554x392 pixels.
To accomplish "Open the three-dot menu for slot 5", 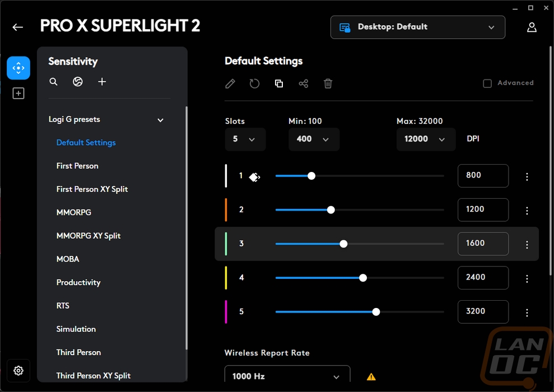I will click(527, 312).
